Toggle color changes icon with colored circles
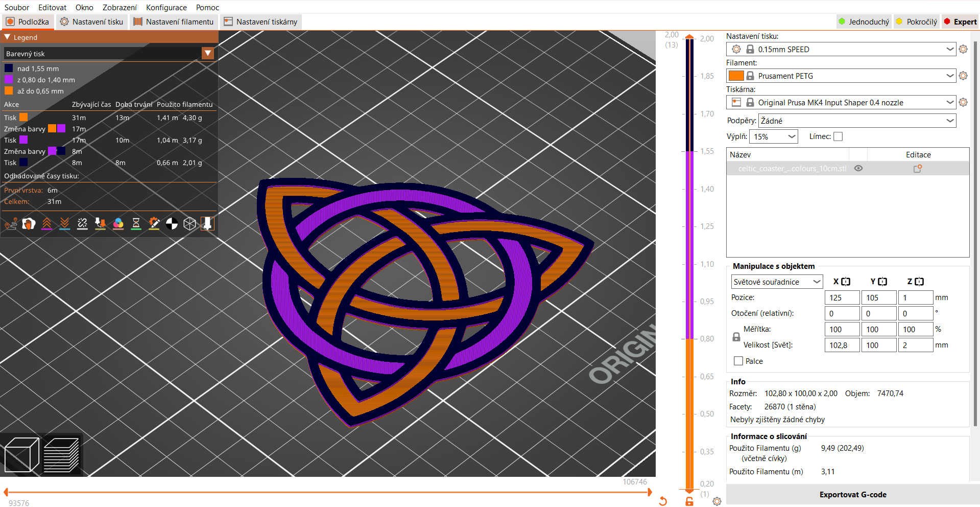 (118, 224)
